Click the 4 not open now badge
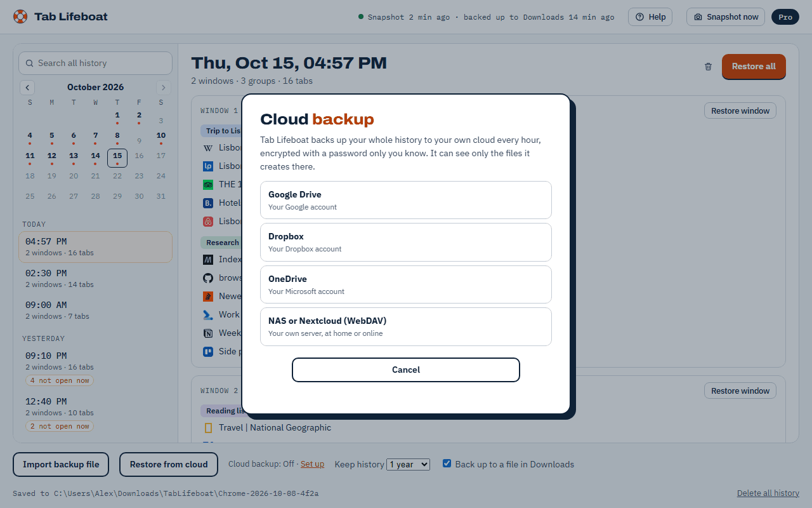Viewport: 812px width, 508px height. click(x=60, y=380)
